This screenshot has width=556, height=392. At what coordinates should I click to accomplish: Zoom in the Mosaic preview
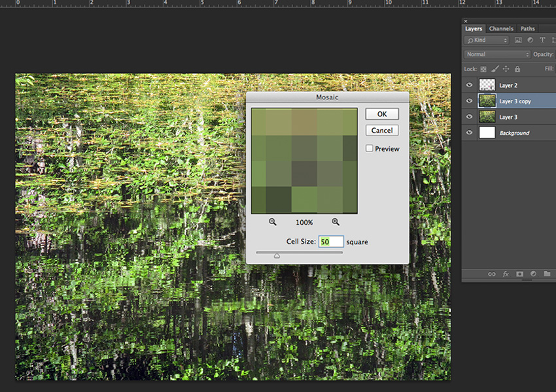[336, 222]
